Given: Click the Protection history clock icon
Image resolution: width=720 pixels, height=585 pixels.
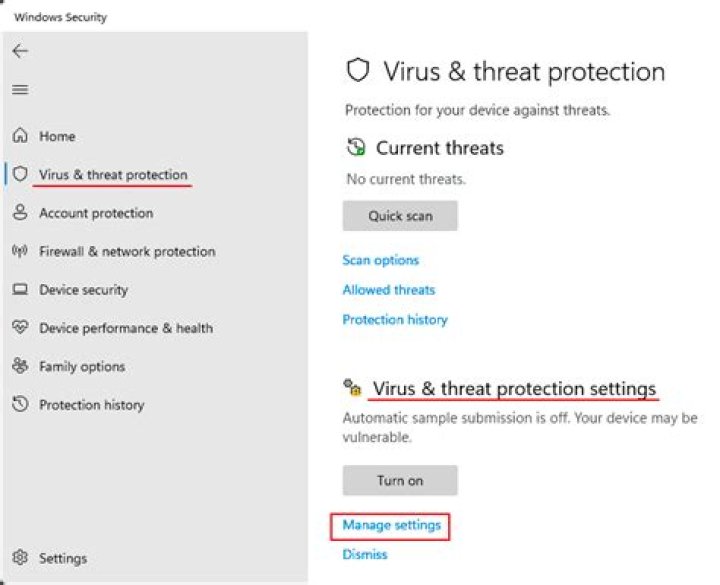Looking at the screenshot, I should click(x=20, y=405).
